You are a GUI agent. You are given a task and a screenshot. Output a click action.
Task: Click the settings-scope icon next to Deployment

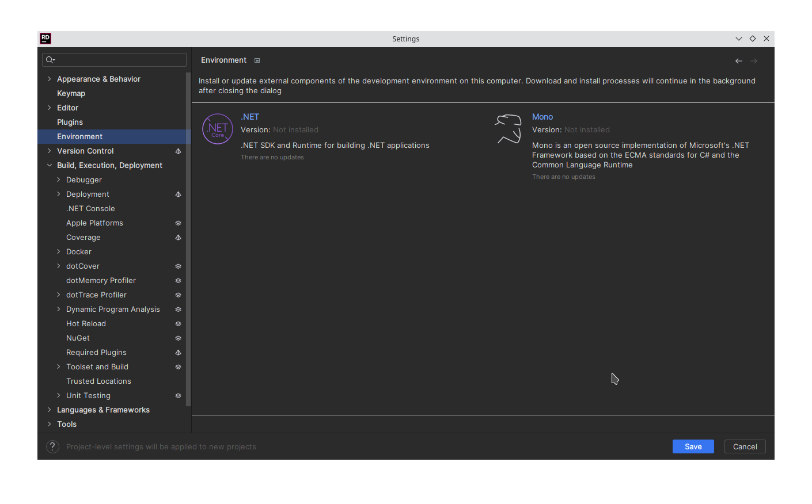(178, 194)
